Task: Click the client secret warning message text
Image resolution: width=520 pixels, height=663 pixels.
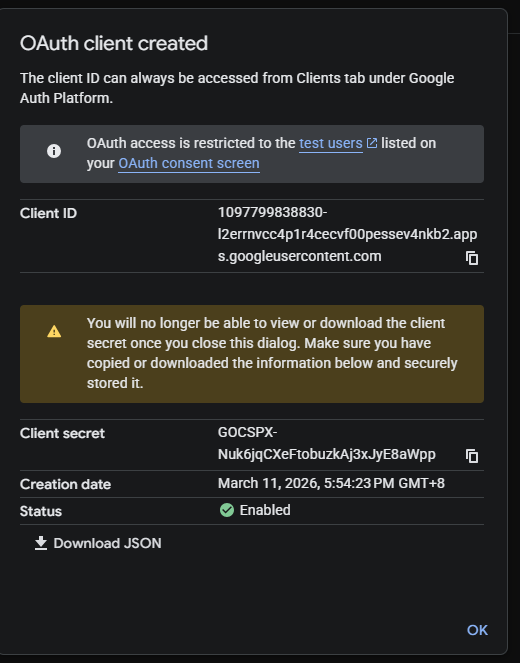Action: 272,353
